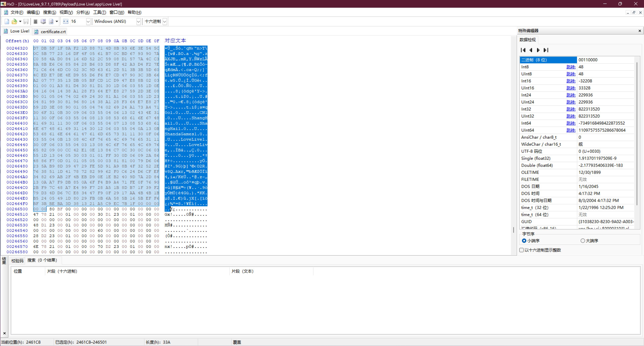Go to next byte in data inspector

pyautogui.click(x=538, y=50)
